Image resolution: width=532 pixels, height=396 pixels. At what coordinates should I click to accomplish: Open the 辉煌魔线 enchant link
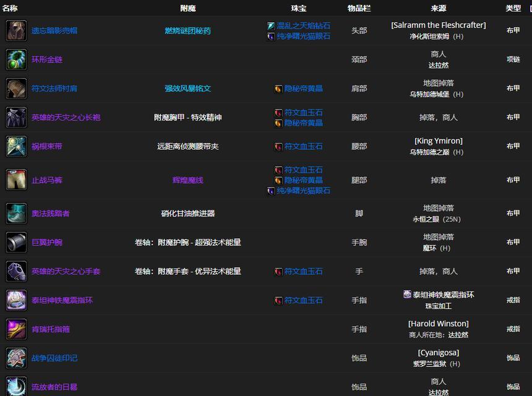coord(187,180)
